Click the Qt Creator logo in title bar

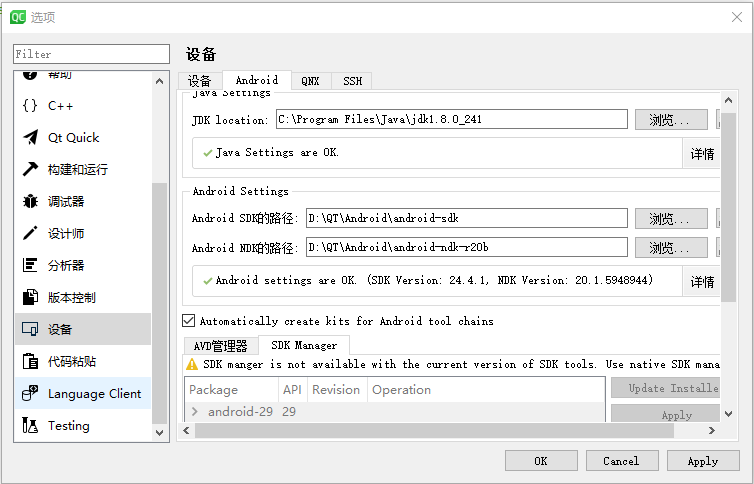click(x=18, y=17)
